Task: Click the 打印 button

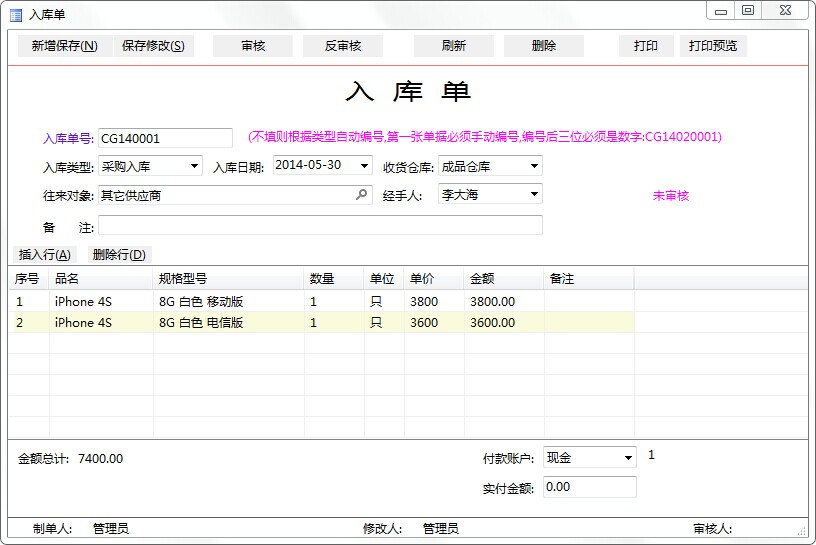Action: pos(646,46)
